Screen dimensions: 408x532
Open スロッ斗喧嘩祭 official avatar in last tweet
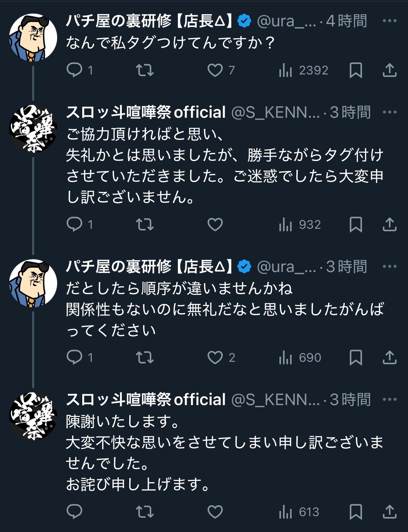(33, 416)
